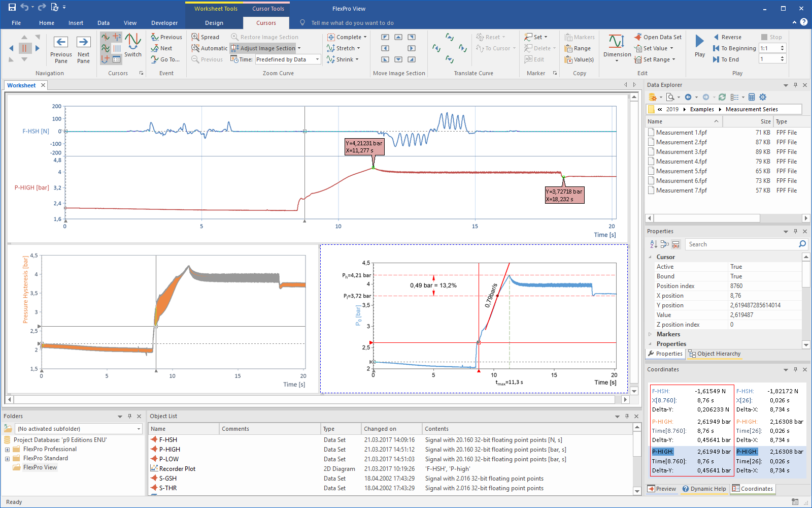
Task: Open the Data menu
Action: pyautogui.click(x=104, y=22)
